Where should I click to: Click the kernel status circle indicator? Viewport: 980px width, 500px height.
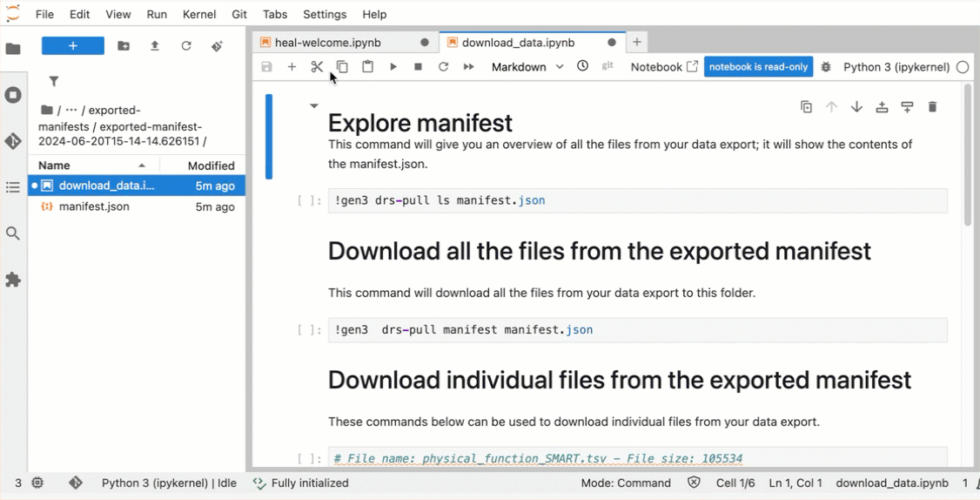coord(963,67)
